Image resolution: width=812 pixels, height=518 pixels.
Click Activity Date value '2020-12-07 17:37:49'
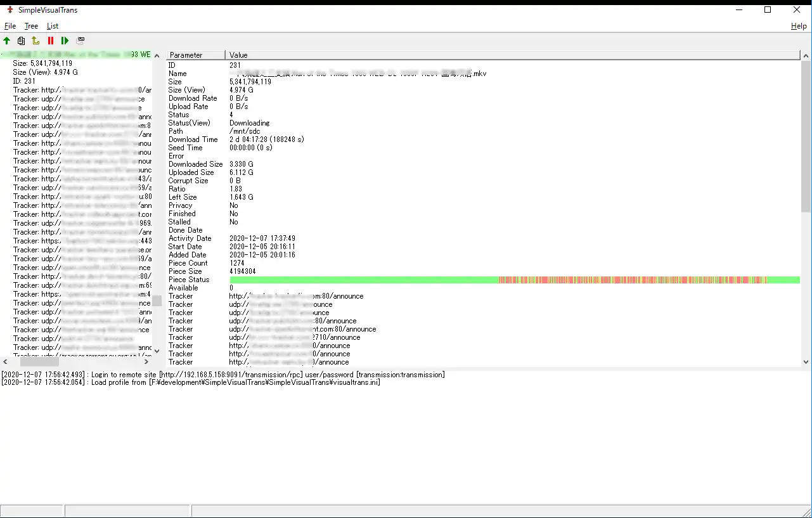coord(262,238)
